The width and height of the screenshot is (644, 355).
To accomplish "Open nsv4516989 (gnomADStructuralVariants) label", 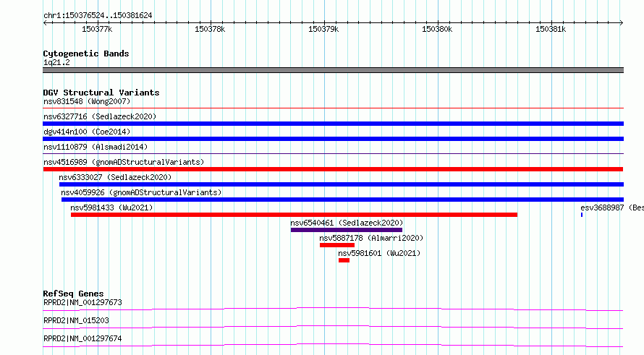I will tap(124, 162).
